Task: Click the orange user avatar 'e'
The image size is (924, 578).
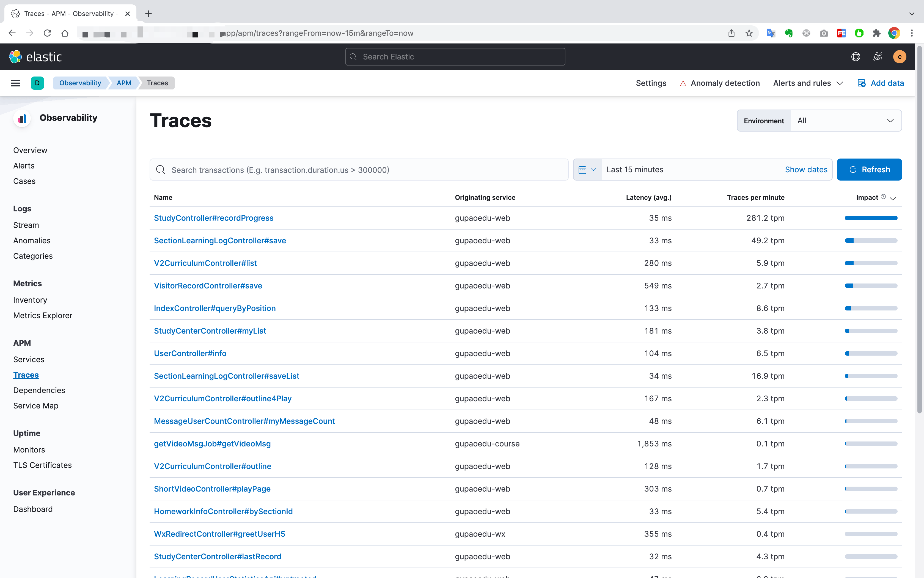Action: [900, 57]
